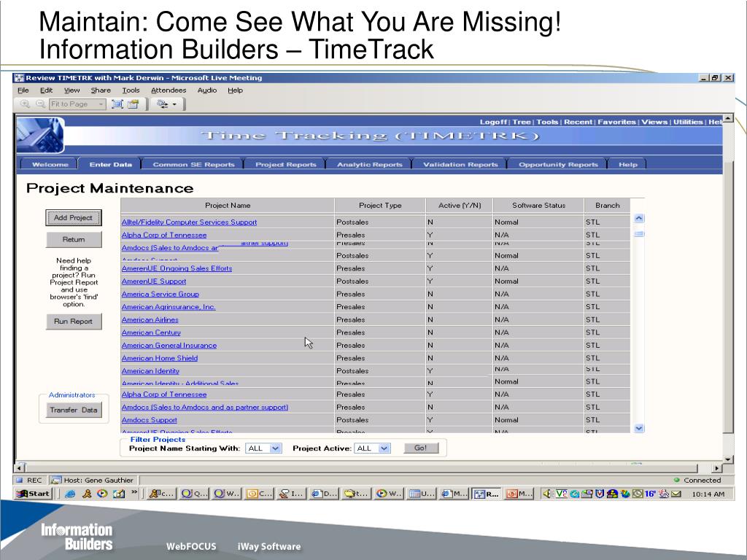747x560 pixels.
Task: Click the zoom in magnifier icon
Action: coord(25,104)
